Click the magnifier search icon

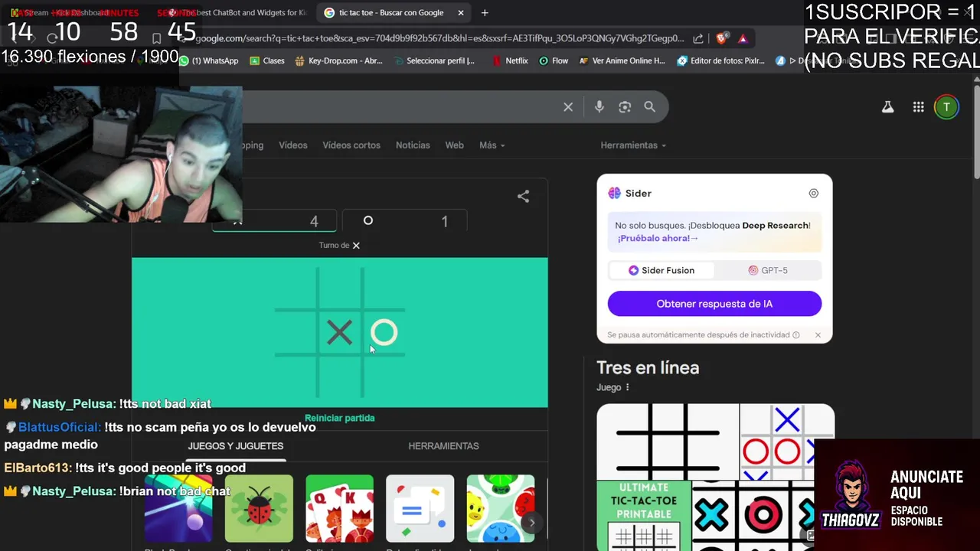(650, 107)
